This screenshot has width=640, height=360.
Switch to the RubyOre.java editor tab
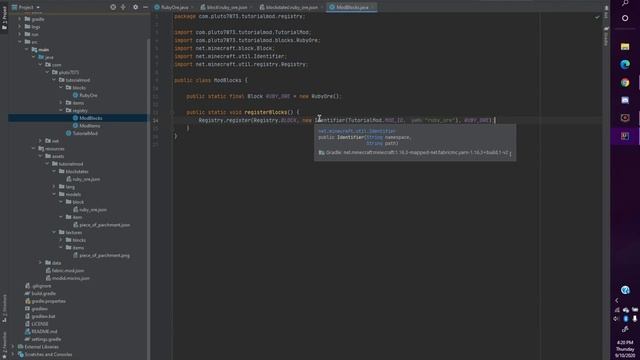click(x=174, y=7)
